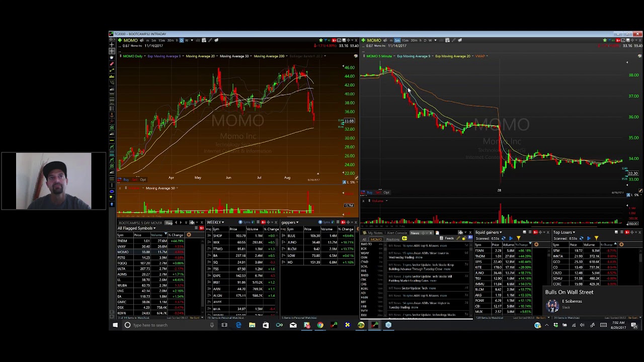Screen dimensions: 644x362
Task: Select the News tab
Action: [x=415, y=233]
